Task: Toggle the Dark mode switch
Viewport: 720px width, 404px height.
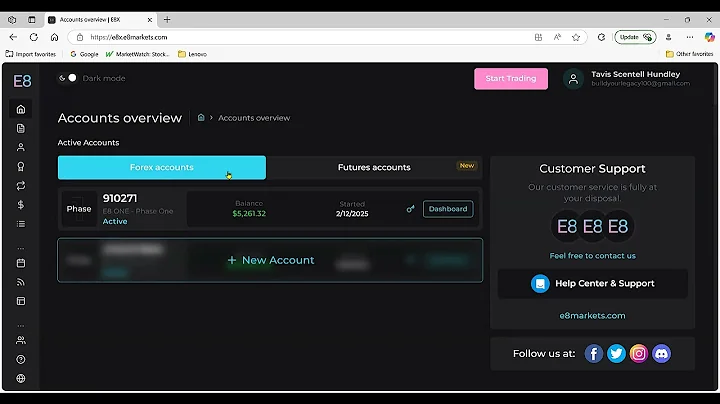Action: tap(68, 78)
